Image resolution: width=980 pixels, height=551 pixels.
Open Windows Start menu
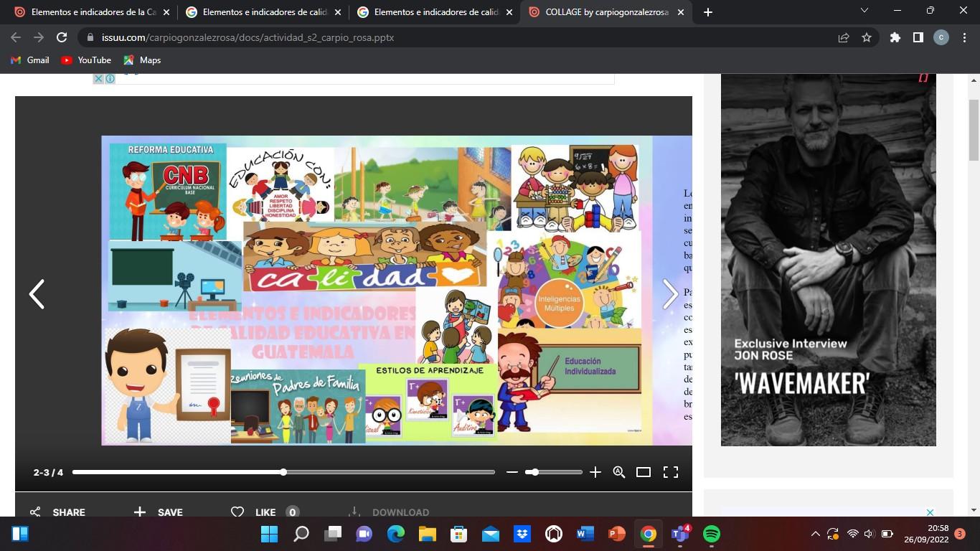point(269,534)
